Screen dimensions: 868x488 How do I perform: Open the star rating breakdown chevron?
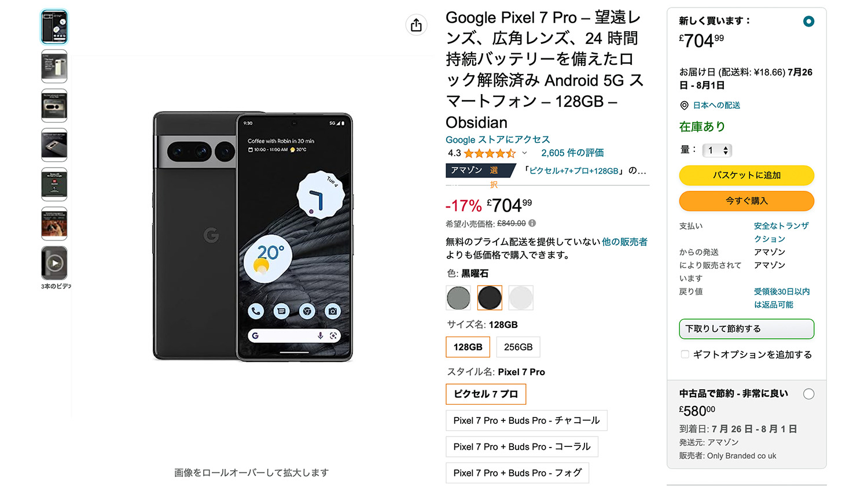point(524,153)
